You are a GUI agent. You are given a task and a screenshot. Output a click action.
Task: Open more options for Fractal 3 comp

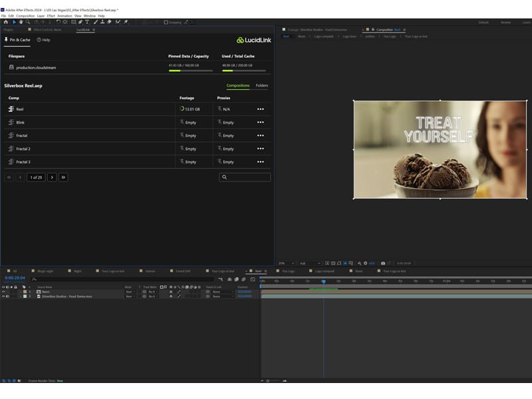[x=260, y=162]
